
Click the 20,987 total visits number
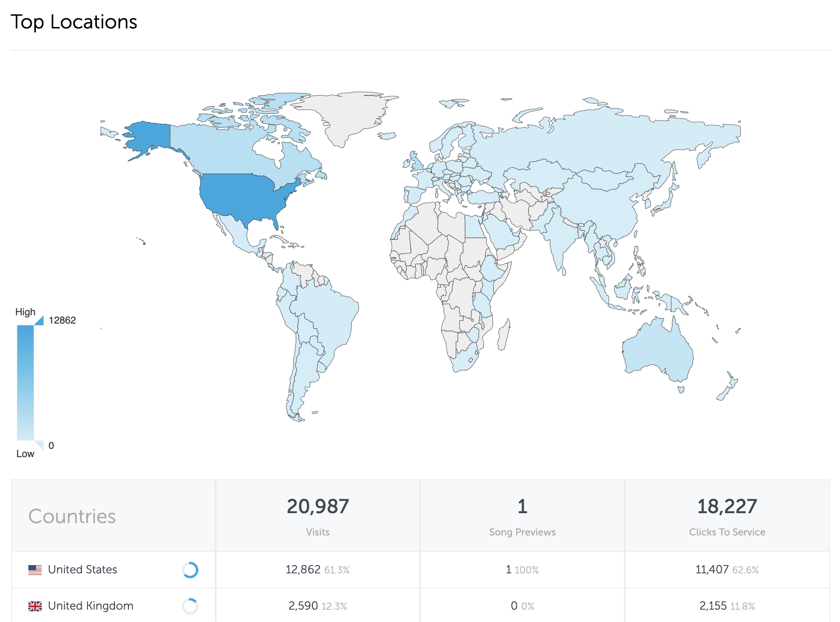point(318,507)
